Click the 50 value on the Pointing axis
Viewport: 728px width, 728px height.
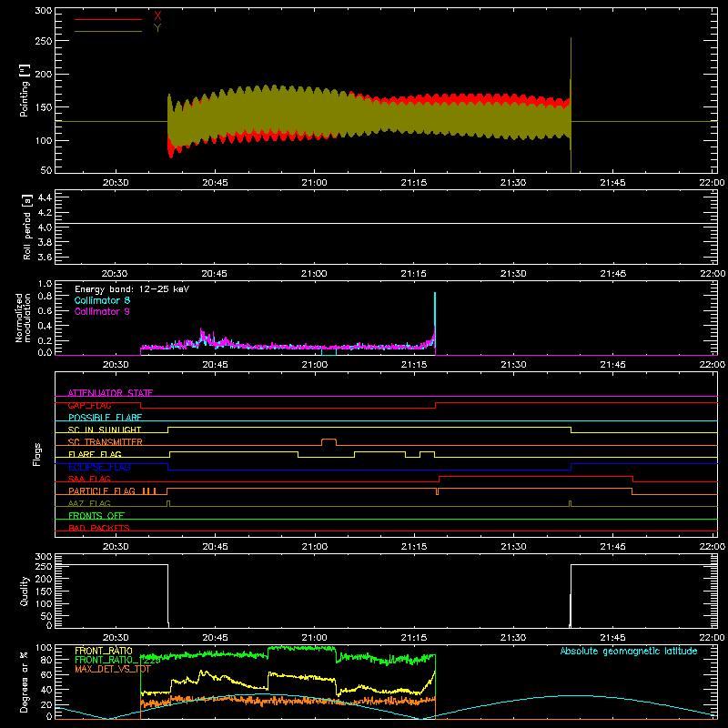[46, 170]
